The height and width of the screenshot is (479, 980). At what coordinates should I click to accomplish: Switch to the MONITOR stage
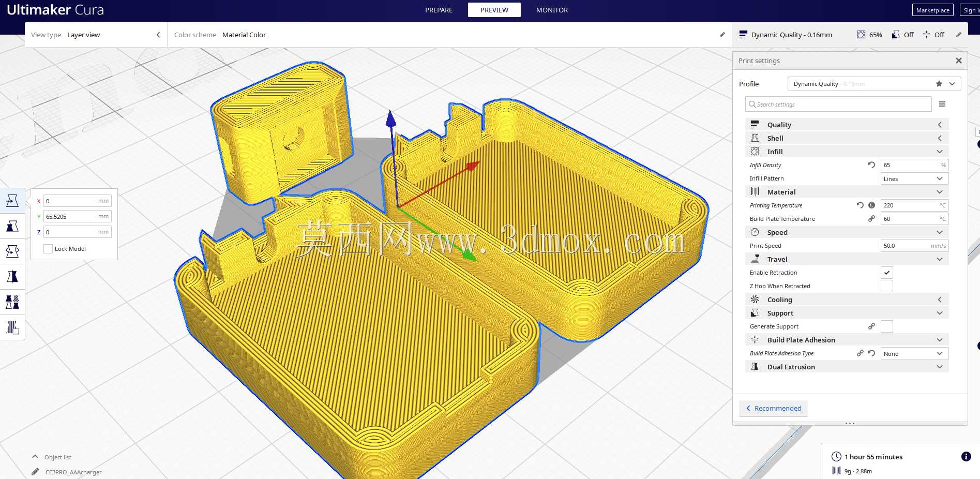coord(552,10)
